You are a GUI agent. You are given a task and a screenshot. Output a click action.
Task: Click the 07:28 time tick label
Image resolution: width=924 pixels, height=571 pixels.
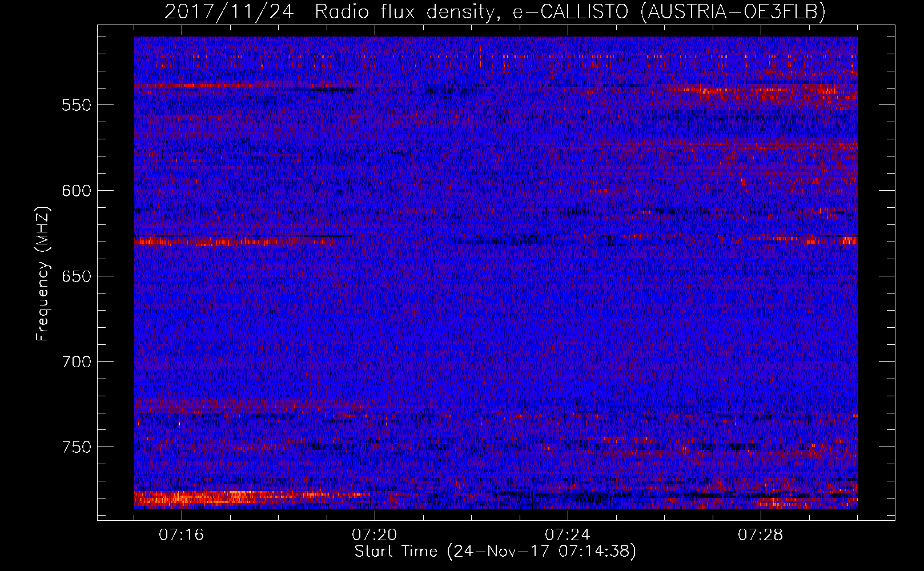(x=761, y=535)
